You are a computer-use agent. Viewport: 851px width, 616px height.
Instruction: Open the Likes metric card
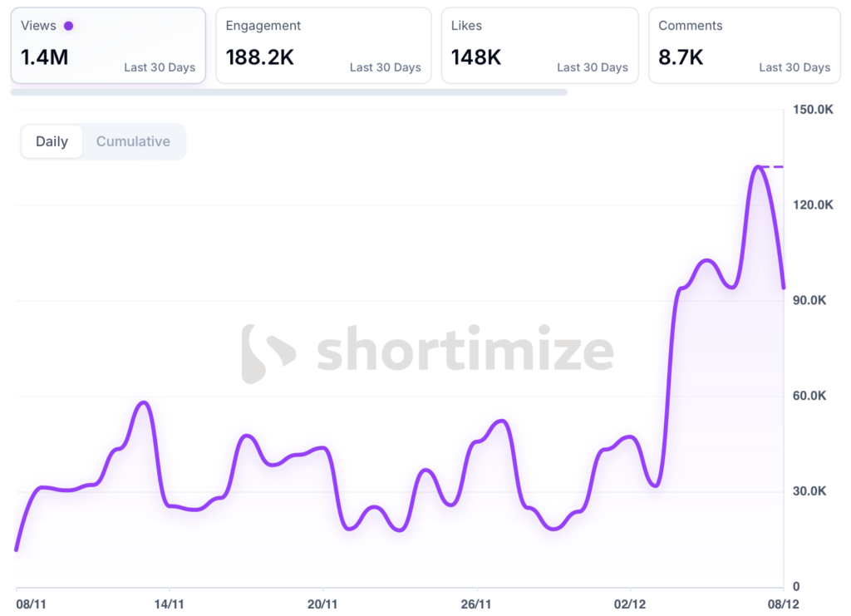pos(539,46)
